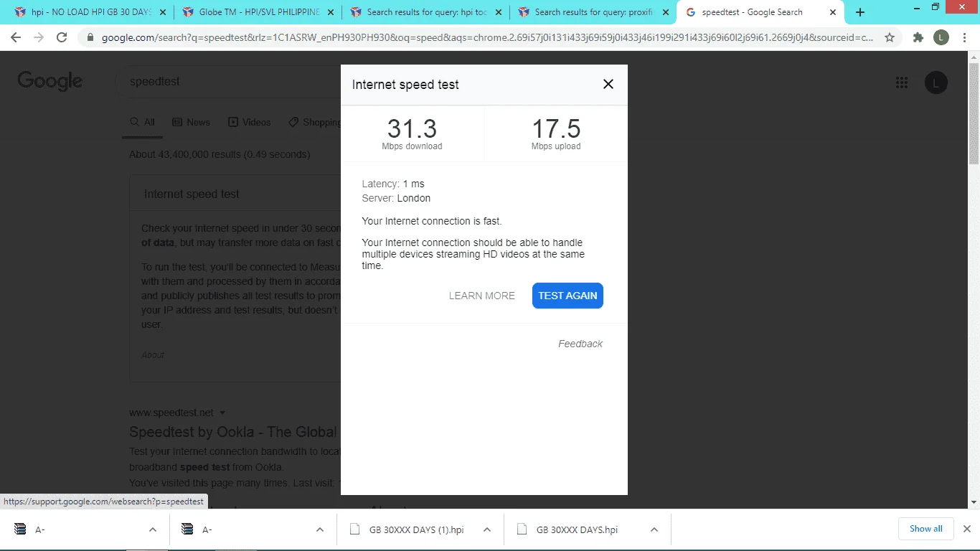Go back to previous page
The image size is (980, 551).
[16, 38]
